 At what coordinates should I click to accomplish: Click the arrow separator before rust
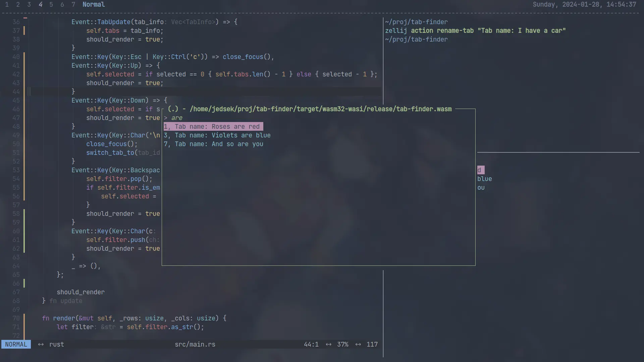click(x=41, y=345)
